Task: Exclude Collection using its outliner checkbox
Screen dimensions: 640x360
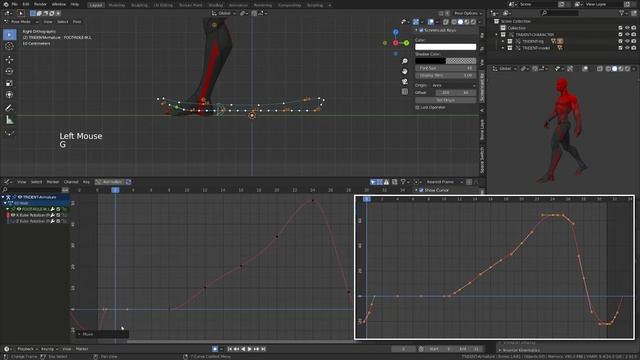Action: coord(620,28)
